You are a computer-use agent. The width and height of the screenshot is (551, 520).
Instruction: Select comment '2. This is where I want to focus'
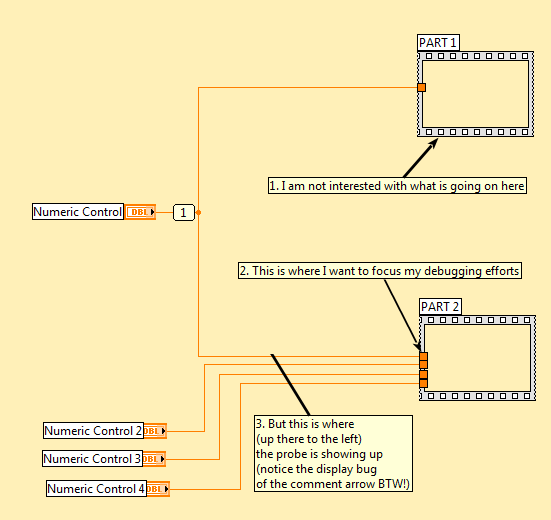380,271
